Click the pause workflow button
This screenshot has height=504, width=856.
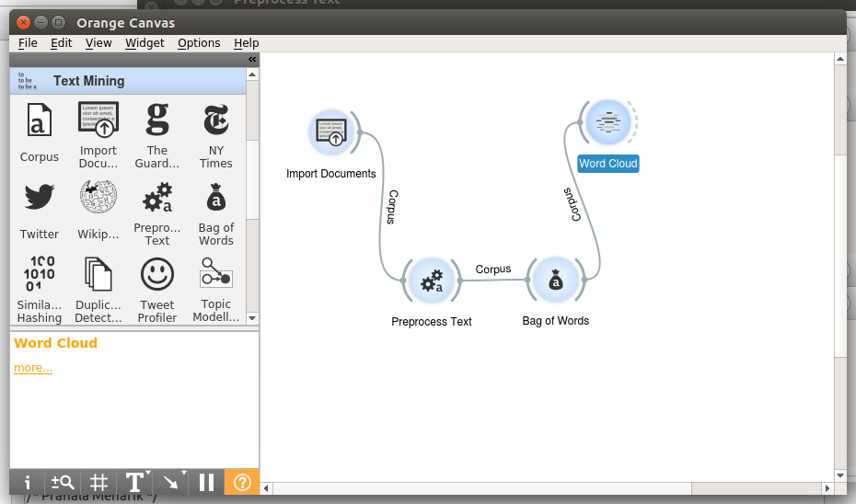[x=206, y=482]
